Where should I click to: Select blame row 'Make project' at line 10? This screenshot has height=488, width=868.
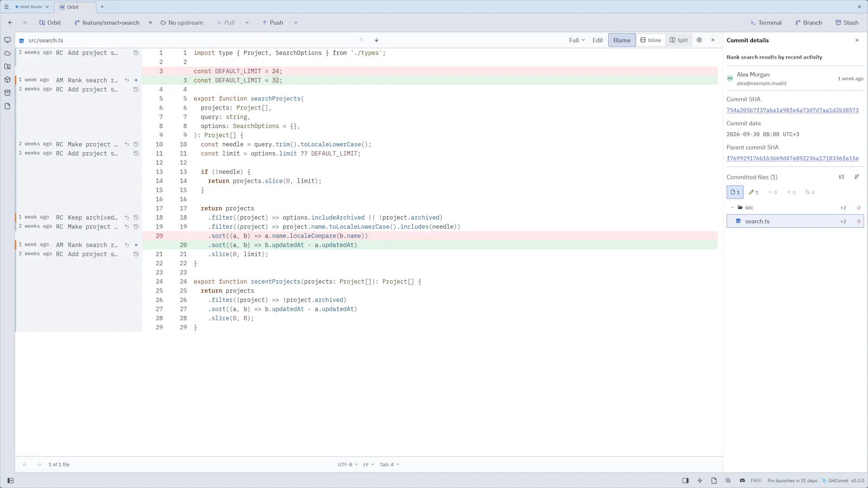[x=79, y=144]
